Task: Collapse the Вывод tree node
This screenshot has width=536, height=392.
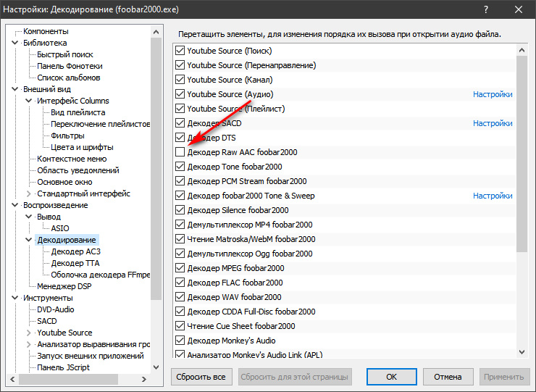Action: coord(29,217)
